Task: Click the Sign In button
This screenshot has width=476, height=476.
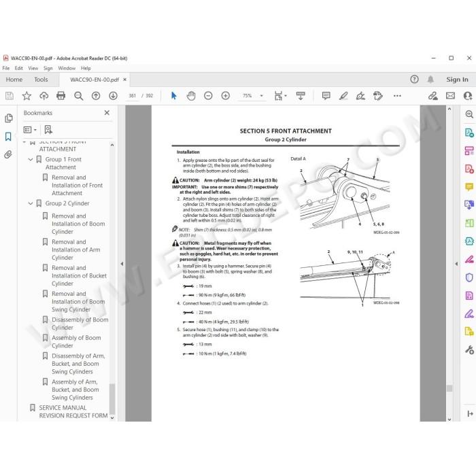Action: (457, 80)
